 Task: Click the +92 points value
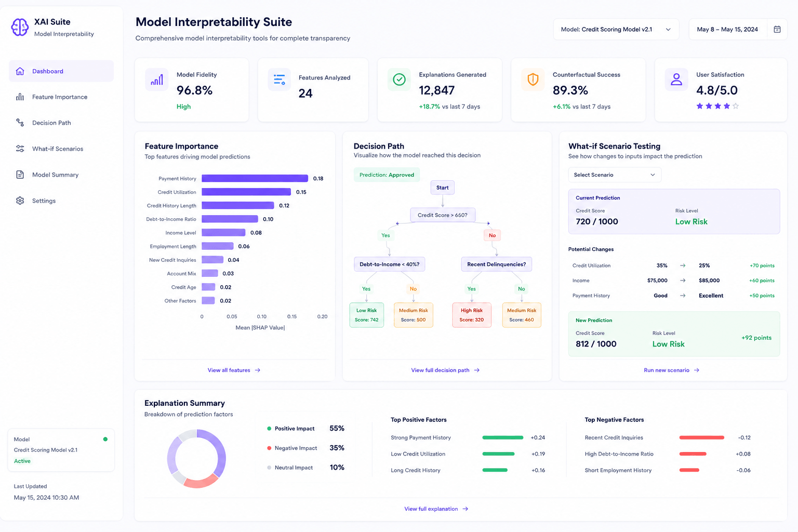(x=756, y=338)
